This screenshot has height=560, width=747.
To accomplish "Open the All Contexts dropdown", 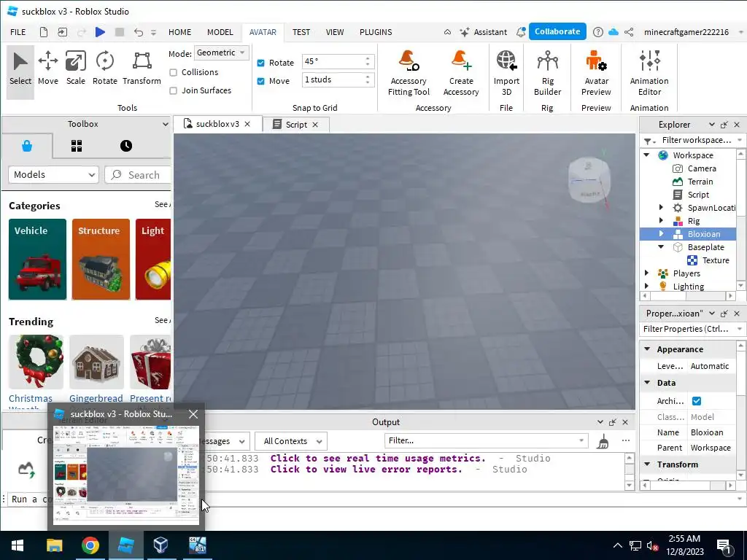I will tap(291, 441).
